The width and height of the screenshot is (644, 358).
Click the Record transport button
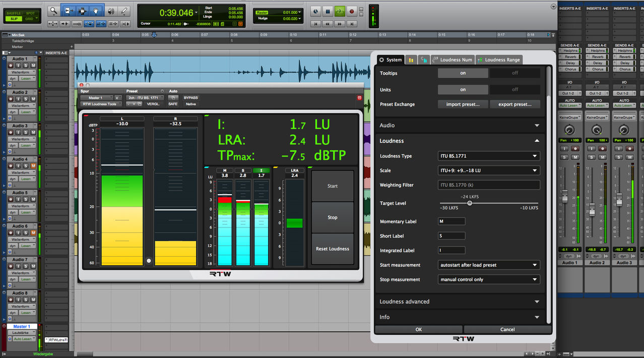click(352, 11)
